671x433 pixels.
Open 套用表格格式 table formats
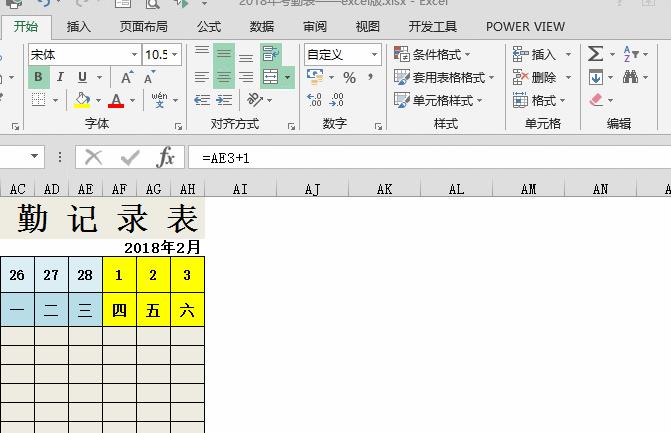click(444, 77)
